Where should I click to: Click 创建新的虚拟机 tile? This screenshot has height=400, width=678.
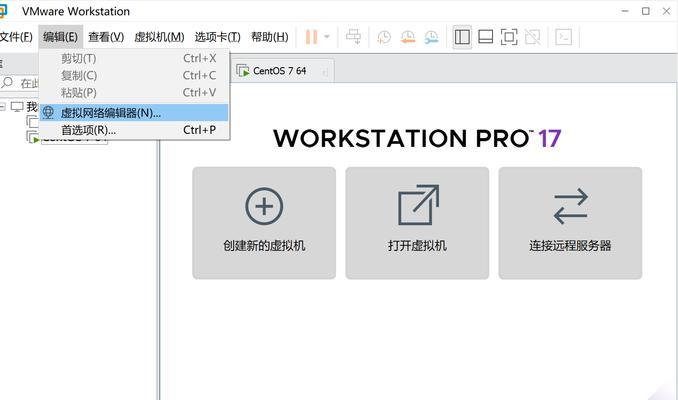click(x=264, y=223)
